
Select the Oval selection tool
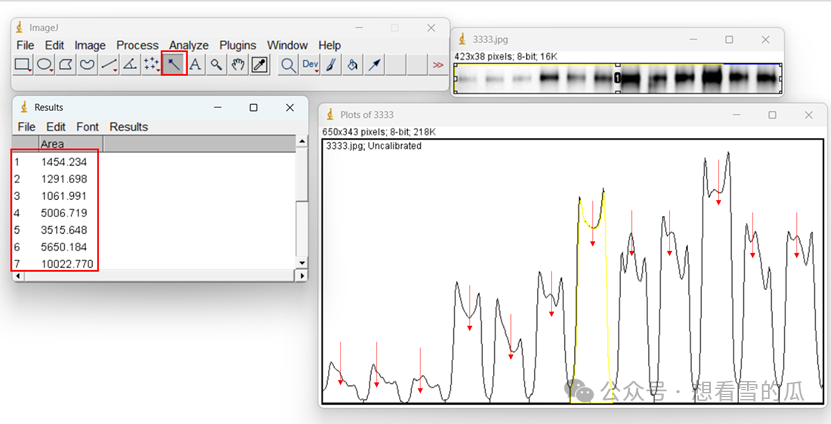point(45,65)
